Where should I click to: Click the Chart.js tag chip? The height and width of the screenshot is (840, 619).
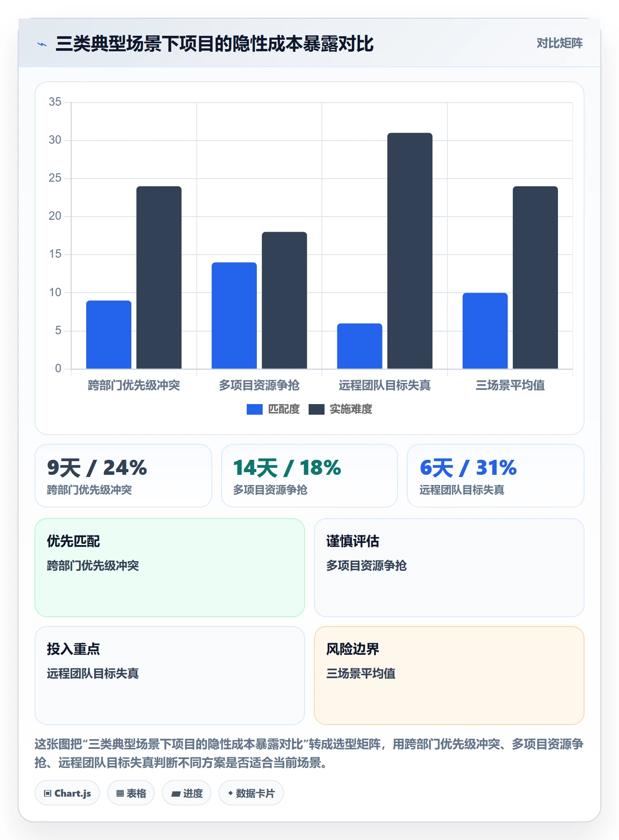(67, 793)
